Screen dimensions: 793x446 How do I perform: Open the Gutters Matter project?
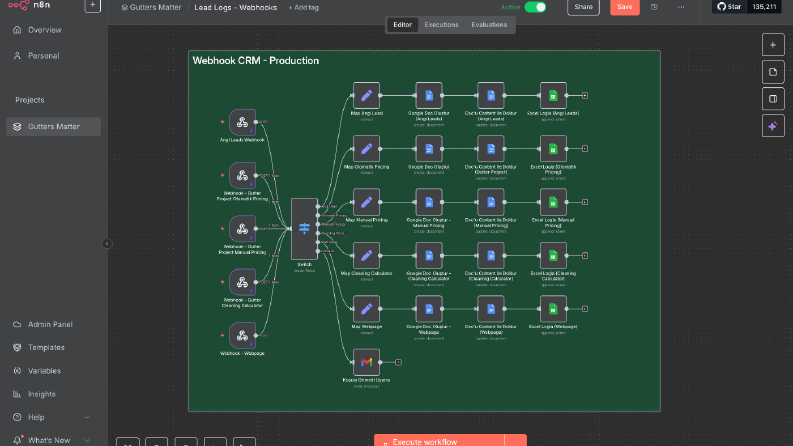[54, 126]
